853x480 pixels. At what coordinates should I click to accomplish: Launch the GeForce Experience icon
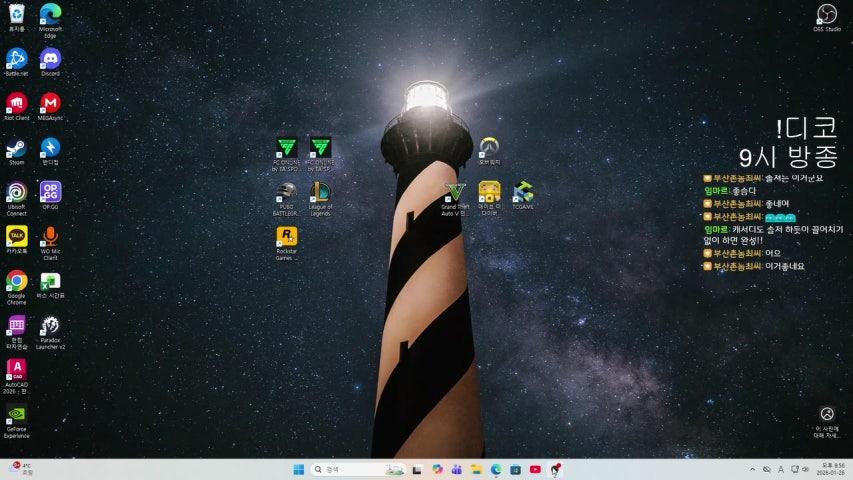pyautogui.click(x=16, y=415)
